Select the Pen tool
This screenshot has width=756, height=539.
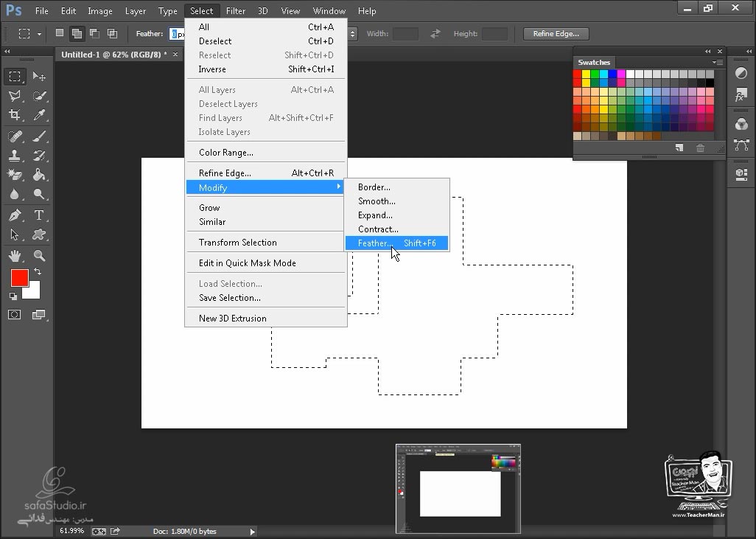[15, 215]
